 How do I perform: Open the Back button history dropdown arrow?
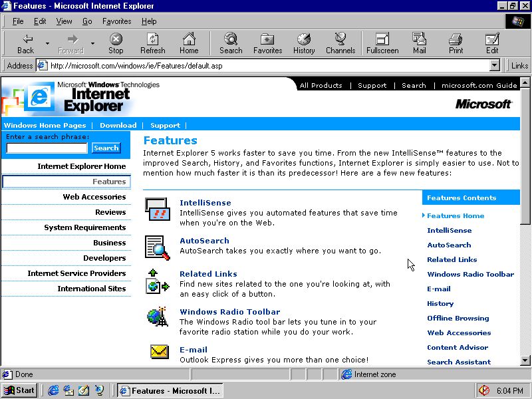[x=47, y=44]
